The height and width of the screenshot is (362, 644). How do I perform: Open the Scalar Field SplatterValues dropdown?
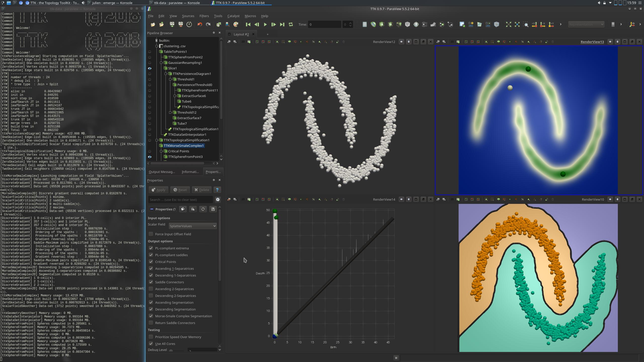(x=192, y=226)
